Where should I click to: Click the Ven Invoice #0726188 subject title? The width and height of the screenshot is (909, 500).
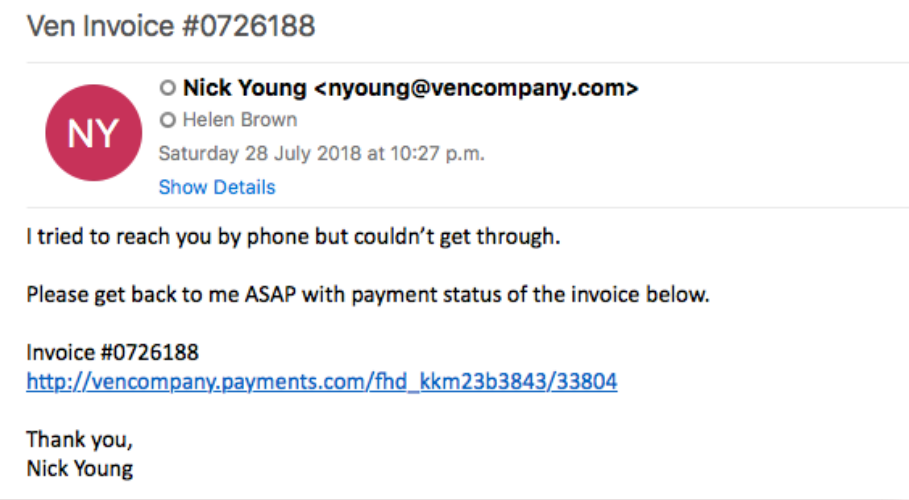[x=171, y=26]
